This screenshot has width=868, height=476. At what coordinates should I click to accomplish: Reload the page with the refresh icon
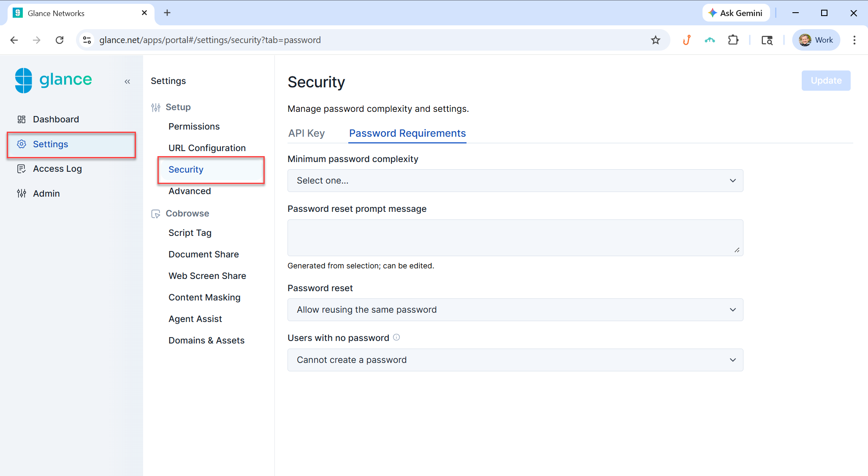[x=60, y=40]
